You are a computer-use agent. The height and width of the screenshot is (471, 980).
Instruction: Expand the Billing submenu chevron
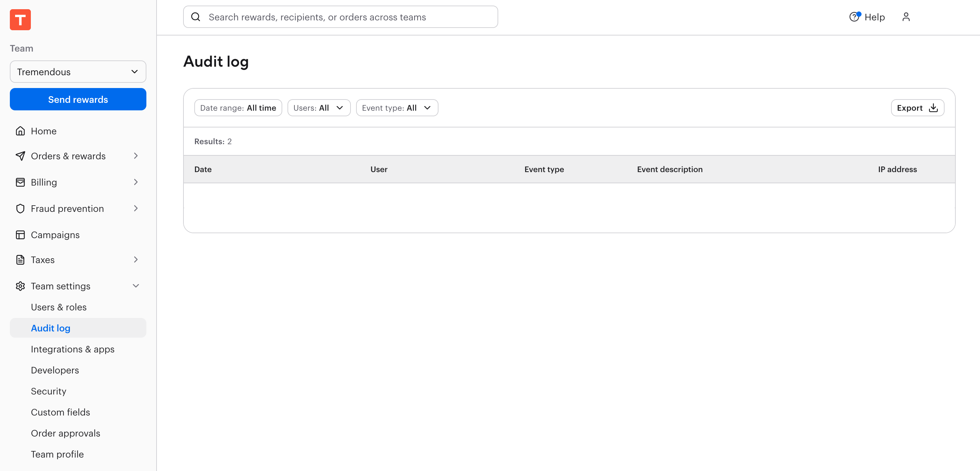pyautogui.click(x=136, y=182)
